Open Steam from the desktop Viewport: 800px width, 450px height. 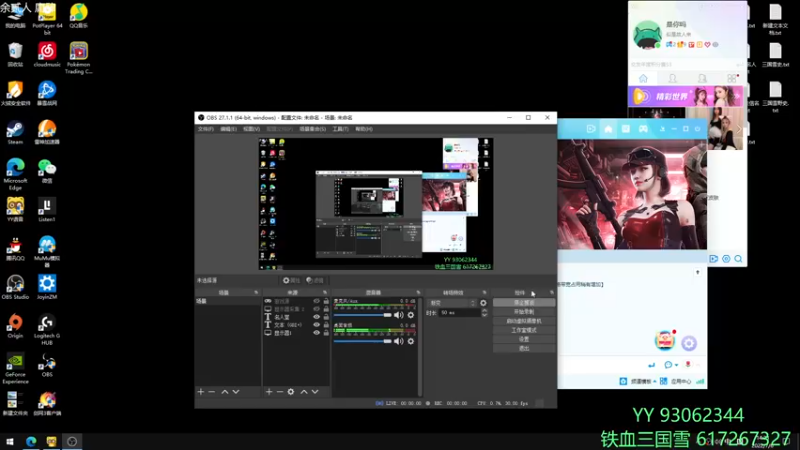click(15, 132)
